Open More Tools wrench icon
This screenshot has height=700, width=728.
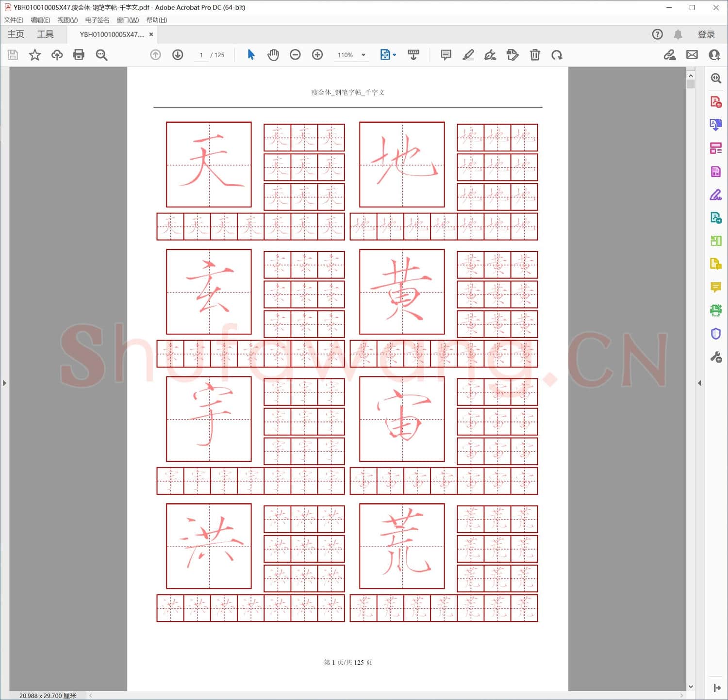[x=716, y=358]
